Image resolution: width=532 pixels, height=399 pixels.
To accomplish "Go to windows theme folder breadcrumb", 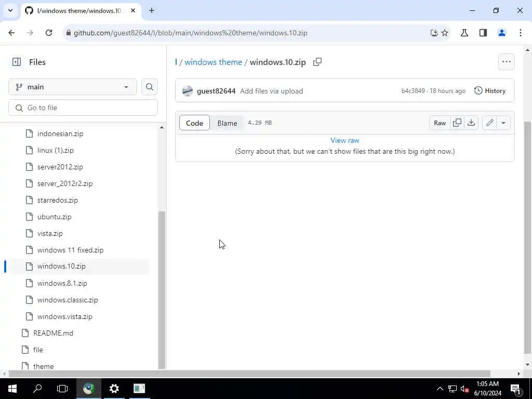I will (213, 62).
